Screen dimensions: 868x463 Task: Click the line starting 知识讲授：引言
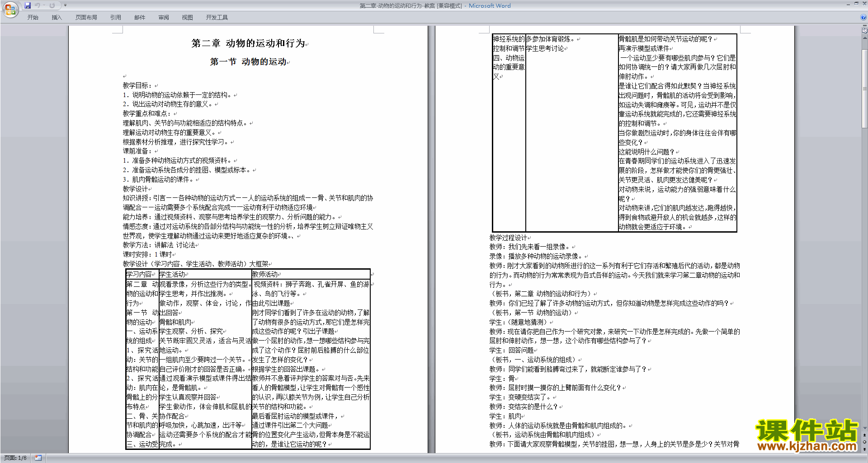[x=248, y=198]
